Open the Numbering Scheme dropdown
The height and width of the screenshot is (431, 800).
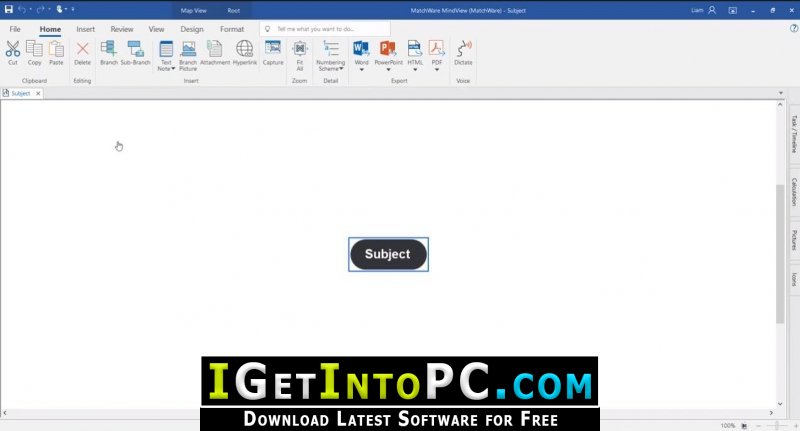click(341, 68)
